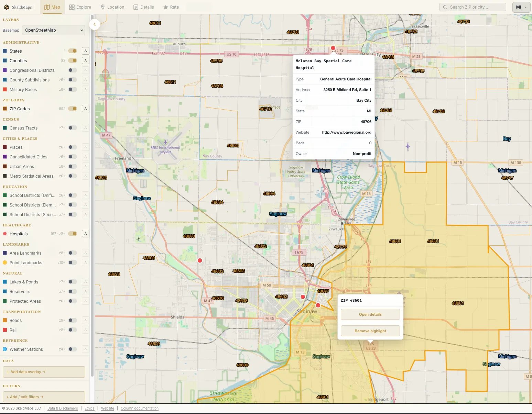Click the search magnifier icon

click(445, 7)
